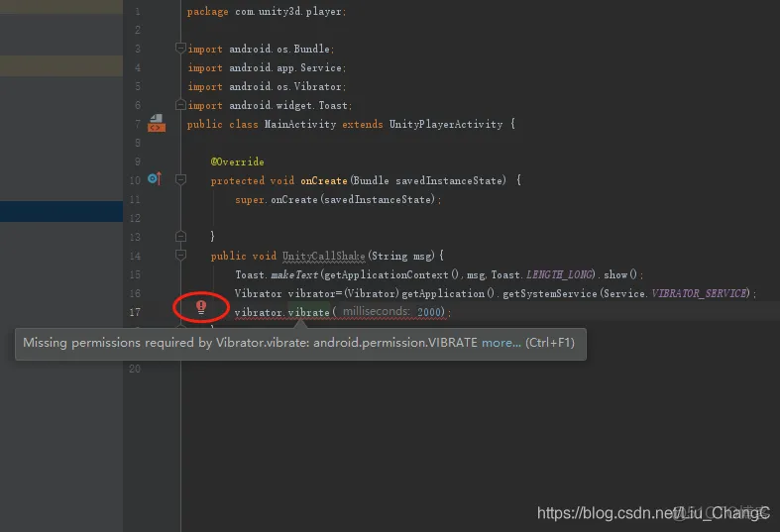Click 'onCreate' method name on line 10

click(324, 180)
